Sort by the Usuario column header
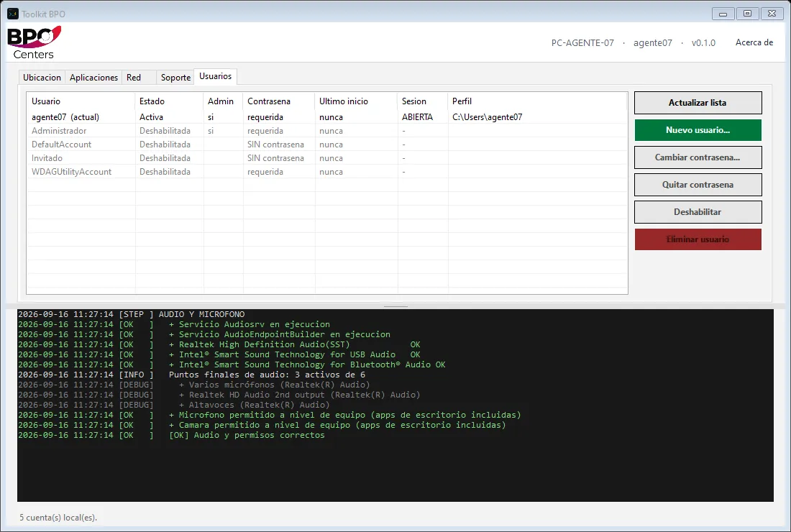791x532 pixels. (x=81, y=101)
